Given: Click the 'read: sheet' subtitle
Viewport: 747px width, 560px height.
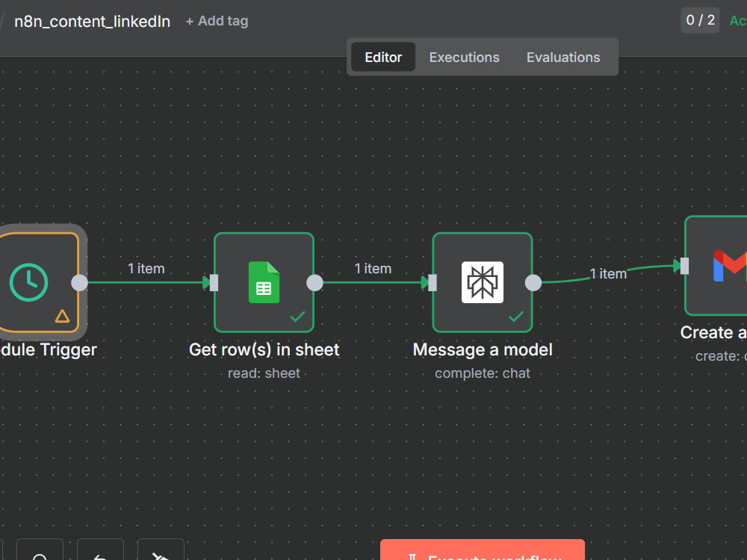Looking at the screenshot, I should point(264,373).
